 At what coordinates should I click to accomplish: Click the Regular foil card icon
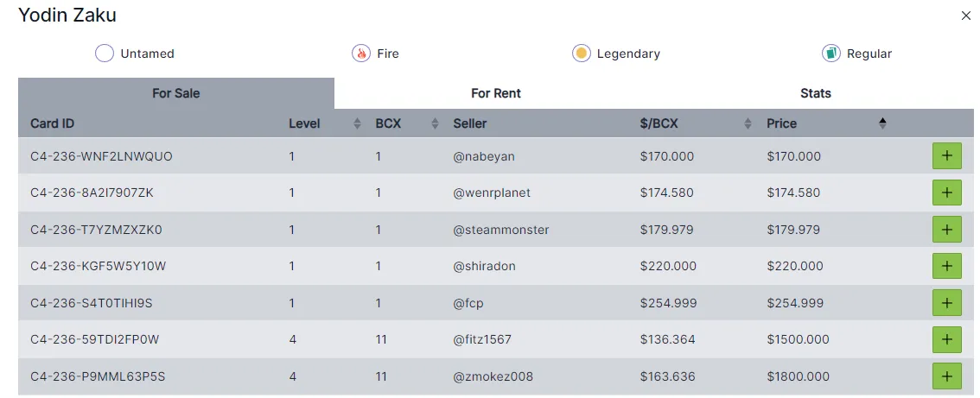(831, 54)
